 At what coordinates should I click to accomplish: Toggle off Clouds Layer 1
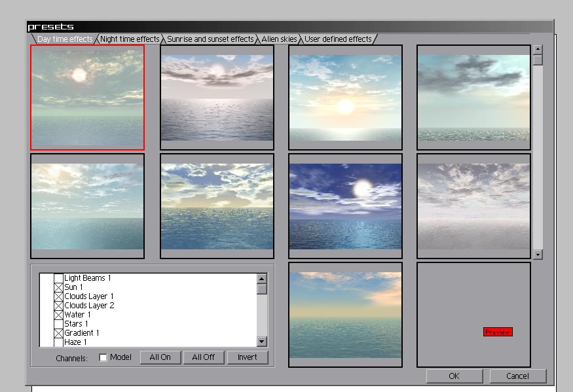point(58,296)
